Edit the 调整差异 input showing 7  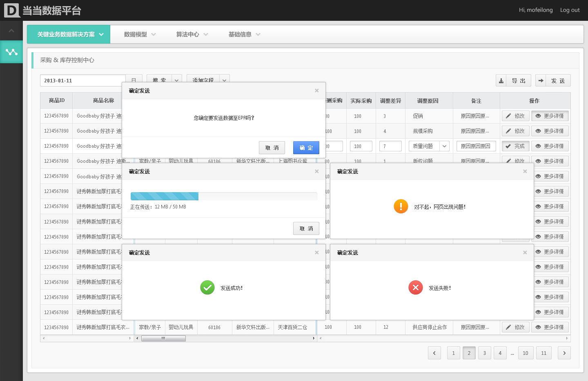pyautogui.click(x=390, y=146)
